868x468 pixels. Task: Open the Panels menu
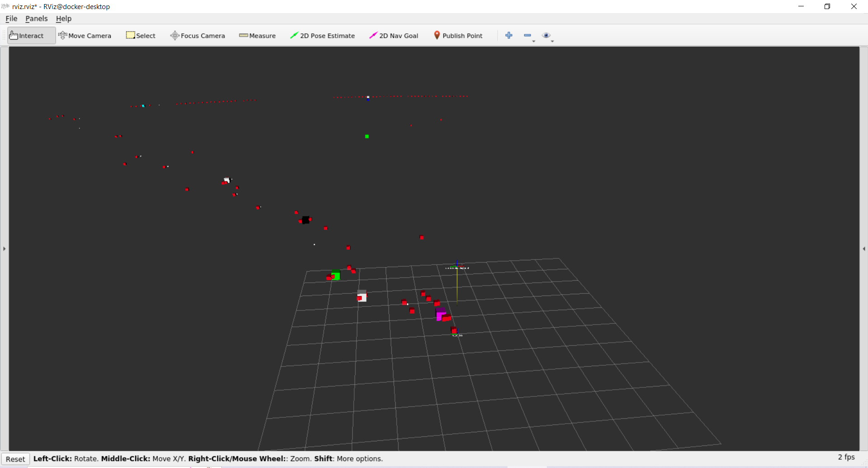pos(36,19)
